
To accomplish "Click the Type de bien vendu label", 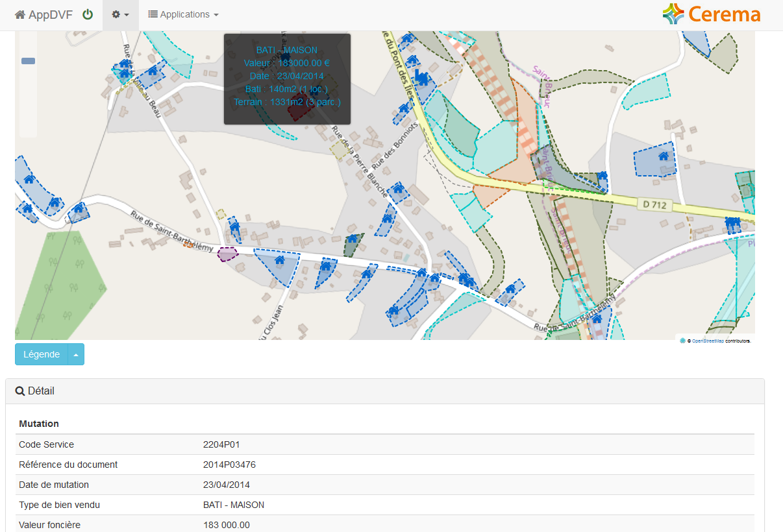I will click(59, 505).
